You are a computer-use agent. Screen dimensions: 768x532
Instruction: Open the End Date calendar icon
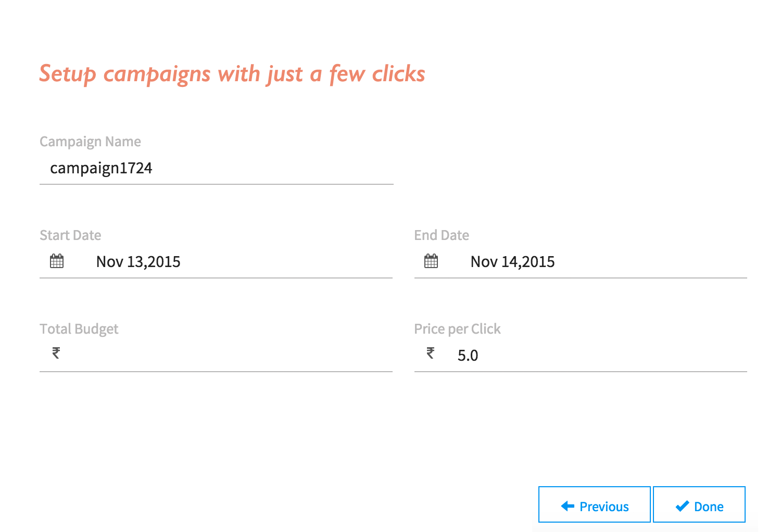tap(431, 261)
